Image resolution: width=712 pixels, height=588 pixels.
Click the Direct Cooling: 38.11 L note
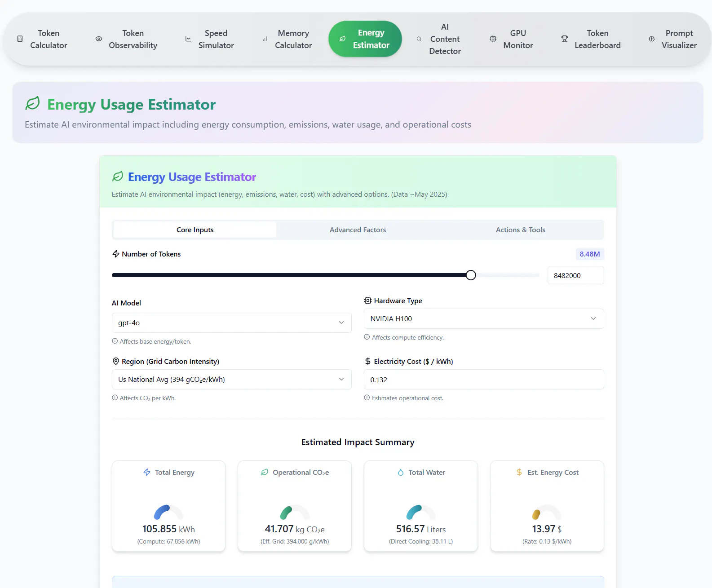click(421, 541)
